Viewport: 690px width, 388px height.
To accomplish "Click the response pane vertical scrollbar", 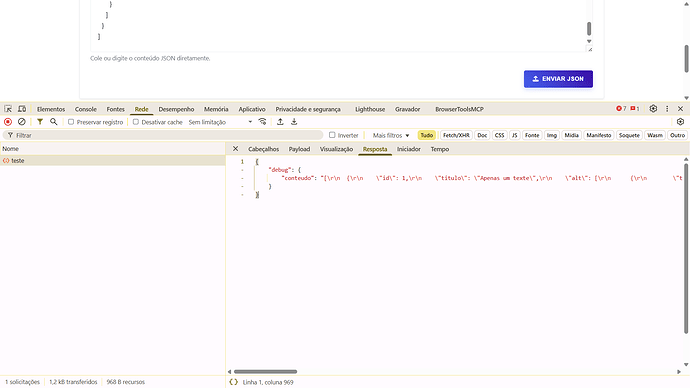I will [686, 249].
